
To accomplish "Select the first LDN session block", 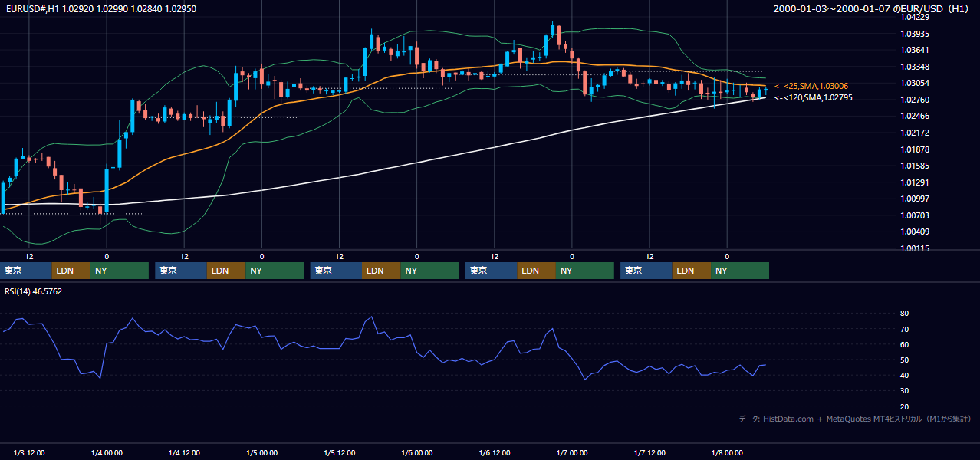I will point(71,271).
